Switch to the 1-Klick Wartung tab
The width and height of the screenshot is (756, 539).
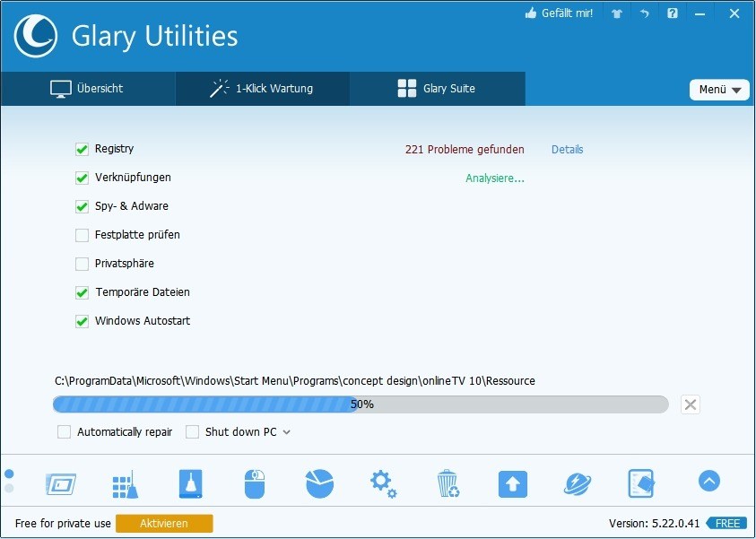coord(262,89)
